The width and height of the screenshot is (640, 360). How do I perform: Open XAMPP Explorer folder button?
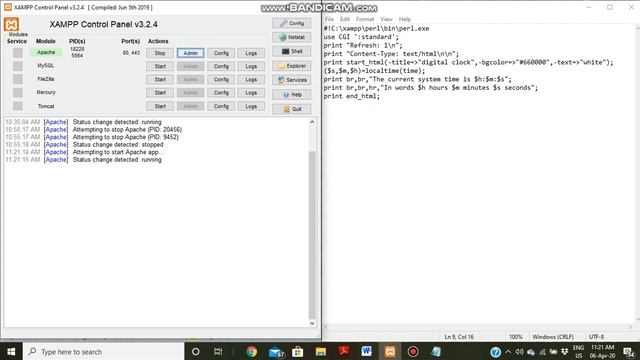click(291, 66)
